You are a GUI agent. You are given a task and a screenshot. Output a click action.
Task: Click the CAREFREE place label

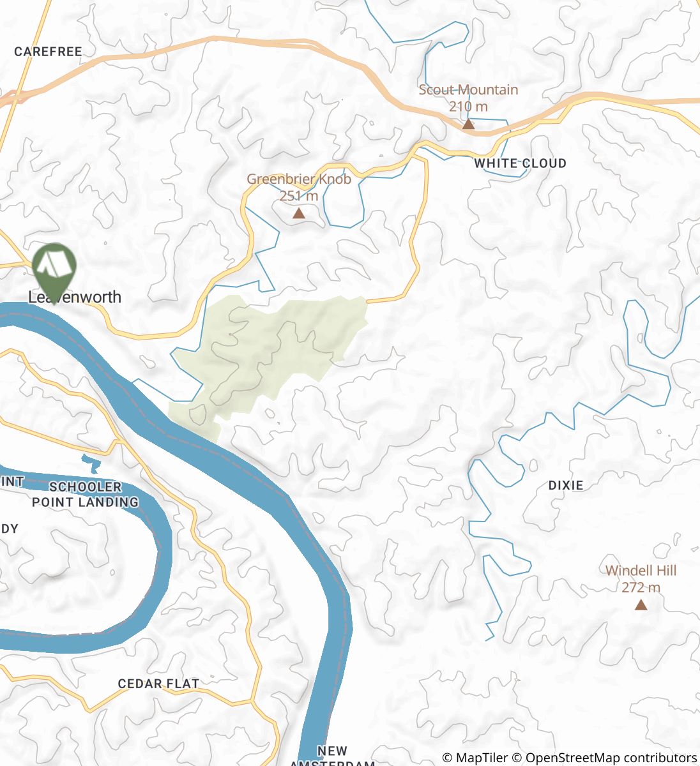coord(48,52)
